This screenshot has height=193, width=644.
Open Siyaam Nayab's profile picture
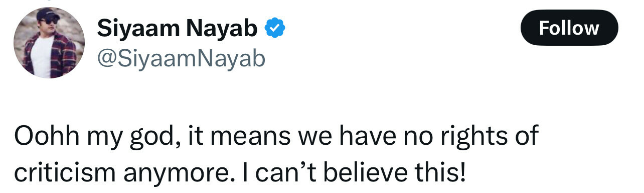(x=48, y=43)
